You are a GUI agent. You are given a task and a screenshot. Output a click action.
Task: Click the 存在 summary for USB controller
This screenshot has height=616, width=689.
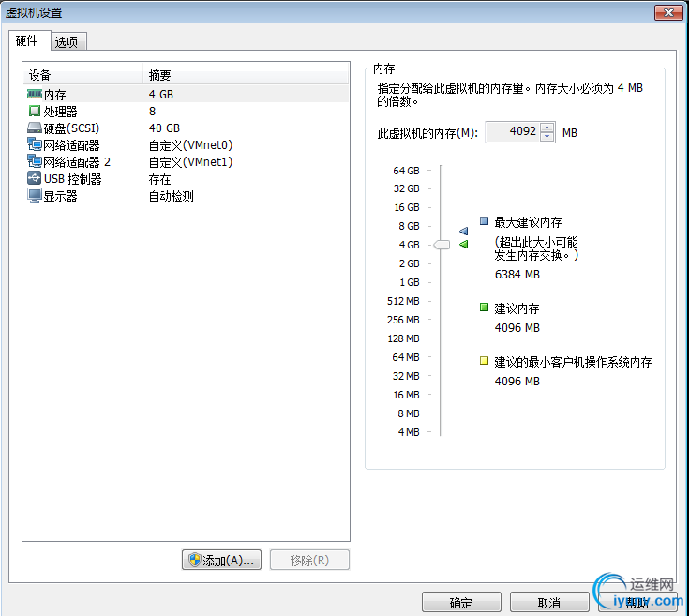[159, 179]
